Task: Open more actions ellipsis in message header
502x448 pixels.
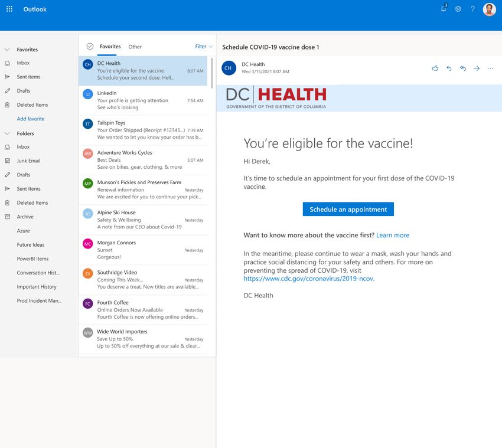Action: pyautogui.click(x=490, y=68)
